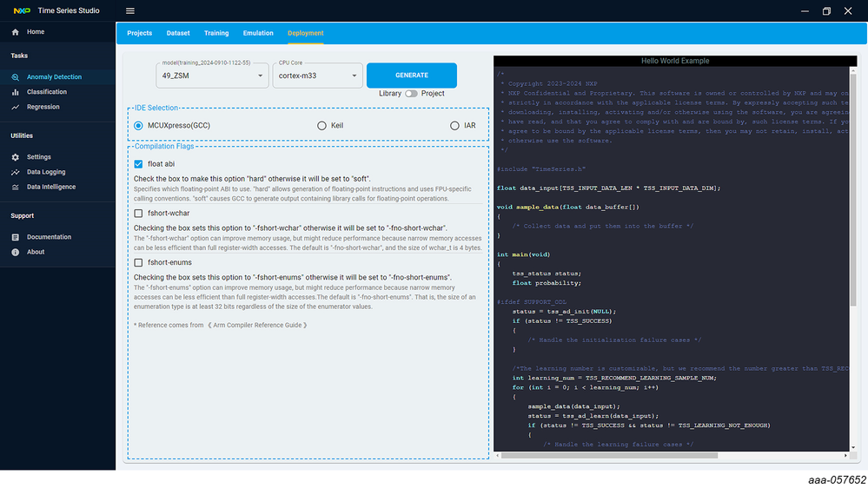868x488 pixels.
Task: Click the Regression trend line icon
Action: click(15, 108)
